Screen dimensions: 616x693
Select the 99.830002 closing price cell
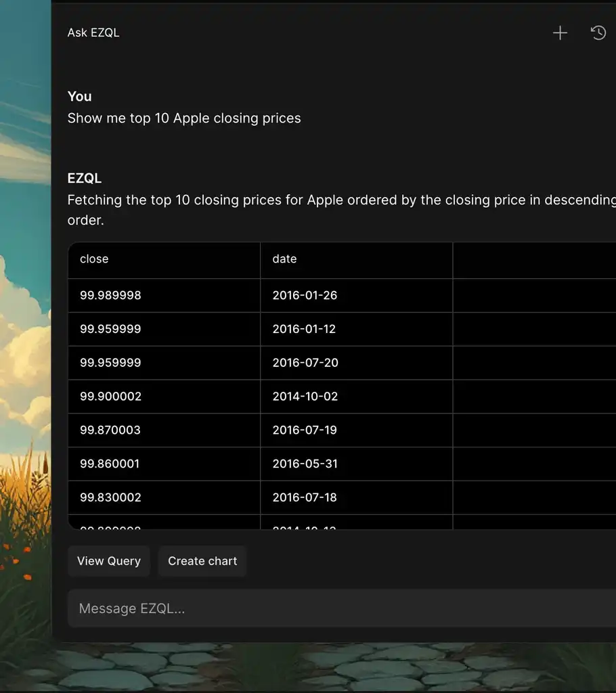[110, 497]
